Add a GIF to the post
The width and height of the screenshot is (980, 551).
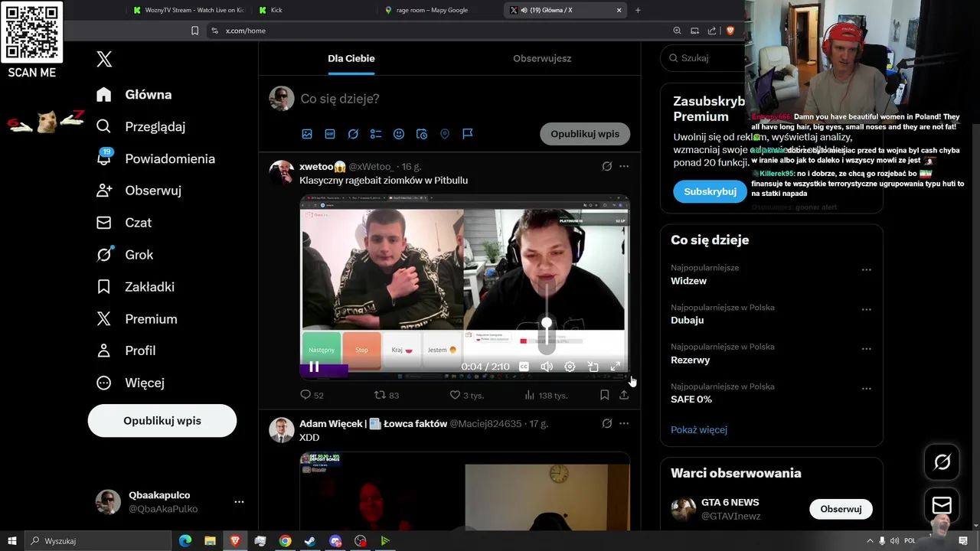tap(330, 134)
